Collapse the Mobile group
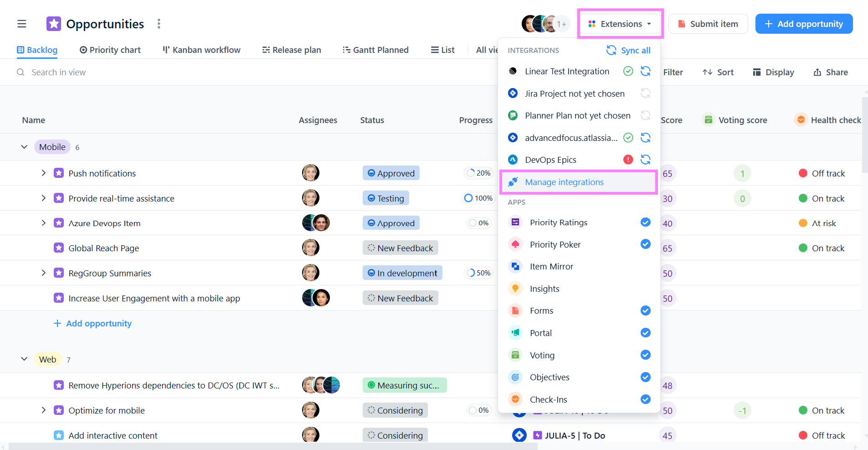Image resolution: width=868 pixels, height=450 pixels. pos(24,147)
